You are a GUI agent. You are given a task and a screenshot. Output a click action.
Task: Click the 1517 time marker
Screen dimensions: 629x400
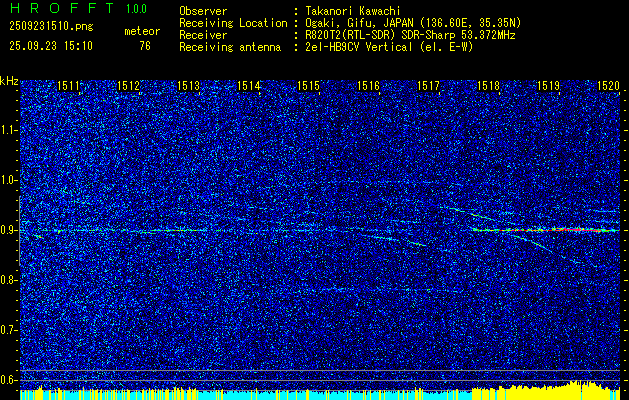point(428,86)
